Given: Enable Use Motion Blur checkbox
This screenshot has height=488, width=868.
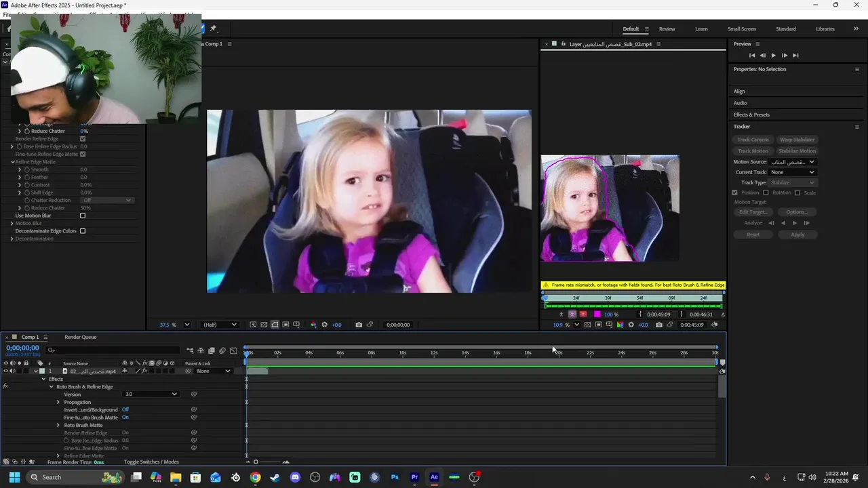Looking at the screenshot, I should pos(83,216).
